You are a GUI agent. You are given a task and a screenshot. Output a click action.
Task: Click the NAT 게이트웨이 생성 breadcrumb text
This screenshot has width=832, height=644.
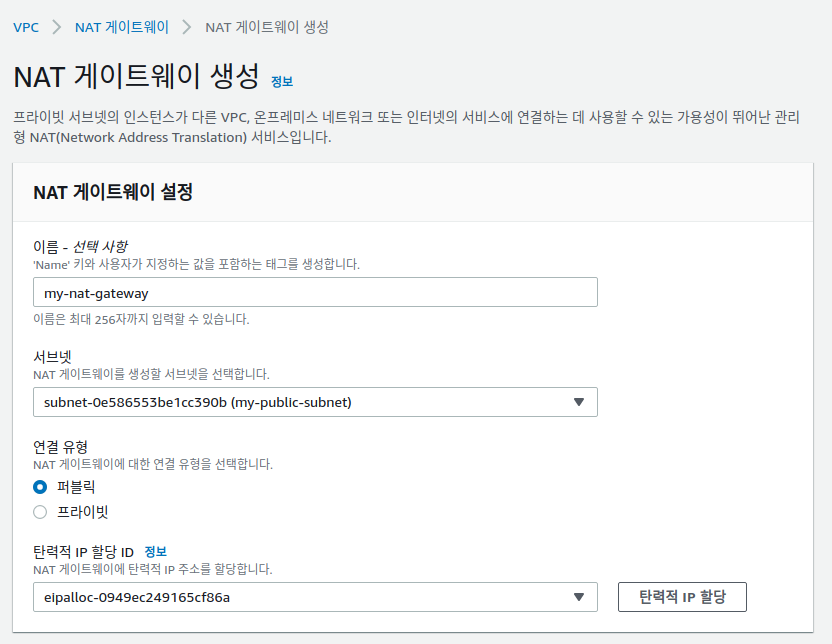tap(267, 27)
